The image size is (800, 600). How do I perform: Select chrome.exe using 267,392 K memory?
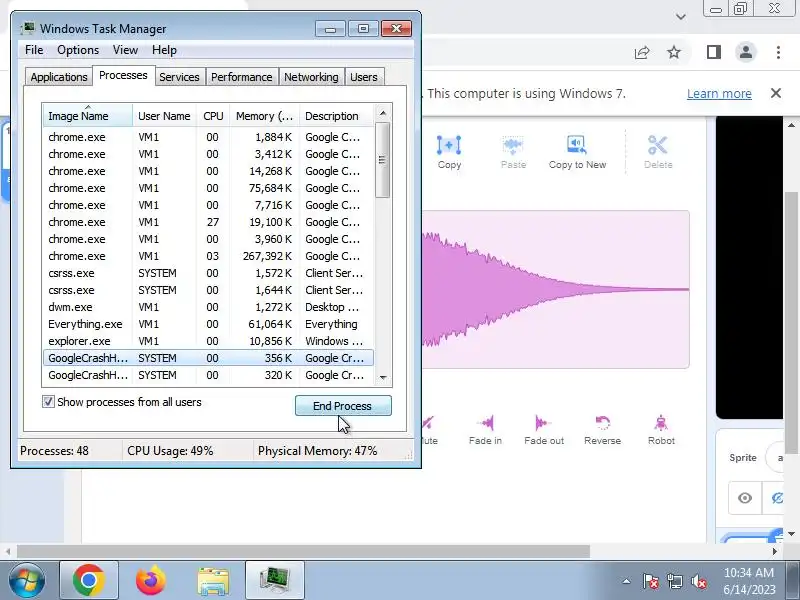(x=208, y=256)
